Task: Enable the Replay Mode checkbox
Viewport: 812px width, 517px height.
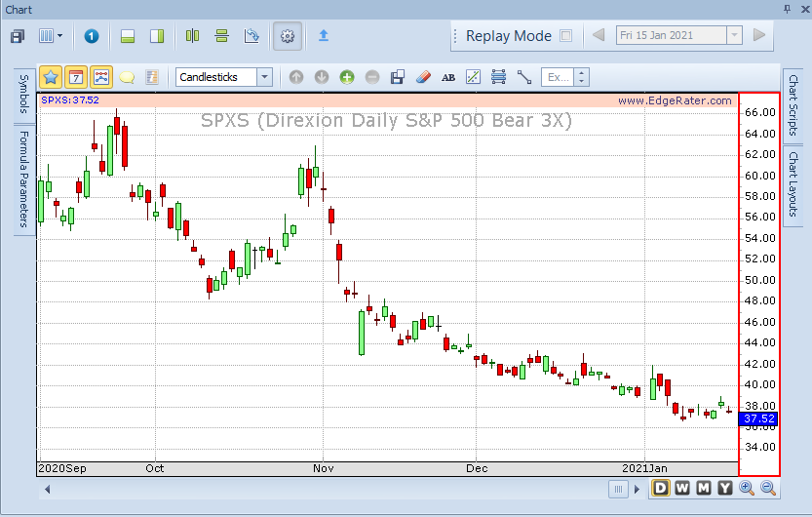Action: pos(566,36)
